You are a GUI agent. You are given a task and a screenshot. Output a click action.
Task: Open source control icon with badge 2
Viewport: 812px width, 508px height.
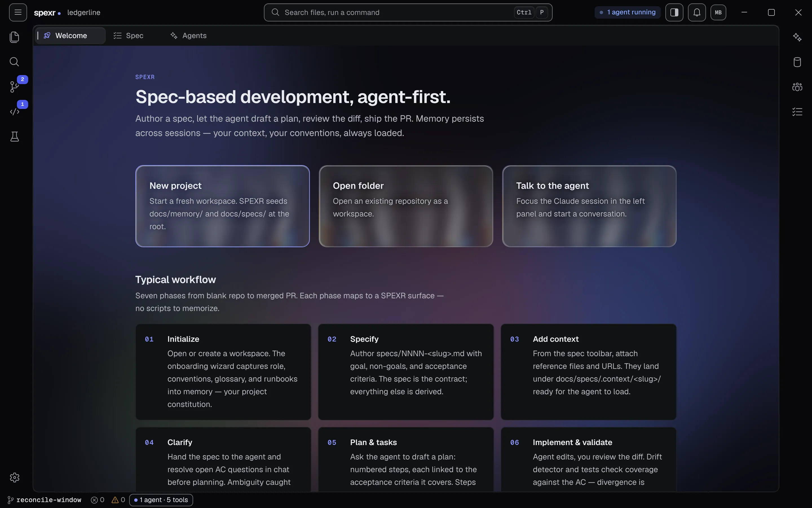coord(14,87)
